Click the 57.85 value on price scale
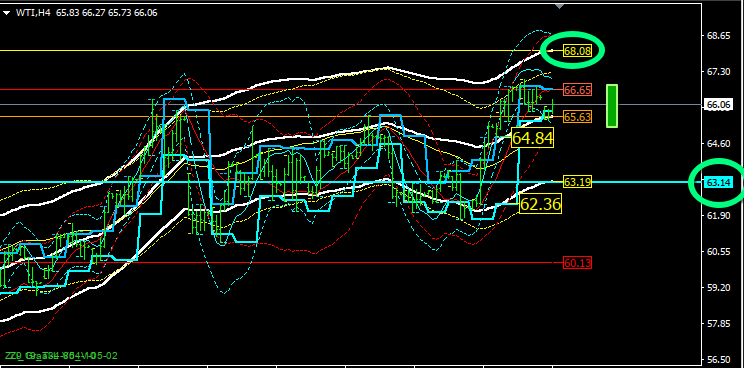Screen dimensions: 744x368 718,323
